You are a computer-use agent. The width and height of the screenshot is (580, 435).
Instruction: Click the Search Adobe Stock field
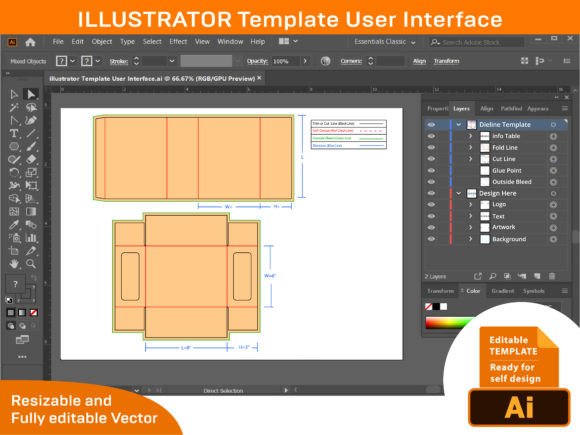point(476,43)
